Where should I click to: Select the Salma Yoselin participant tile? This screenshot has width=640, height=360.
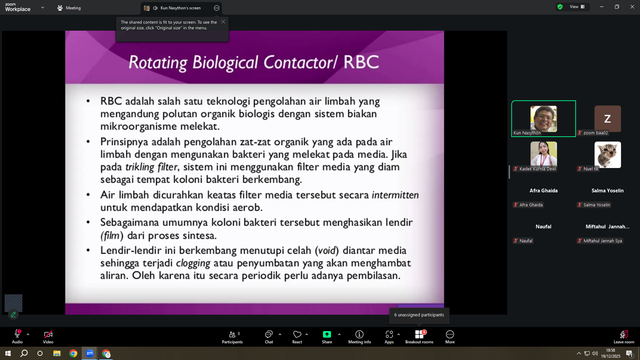pos(607,191)
